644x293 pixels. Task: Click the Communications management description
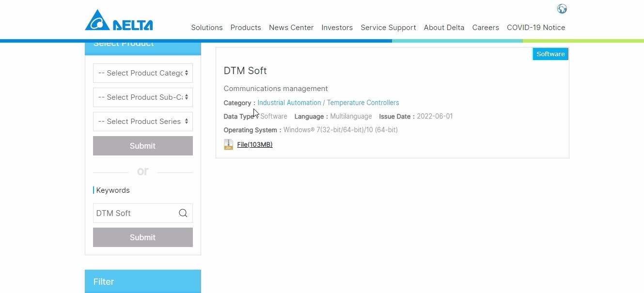click(276, 89)
